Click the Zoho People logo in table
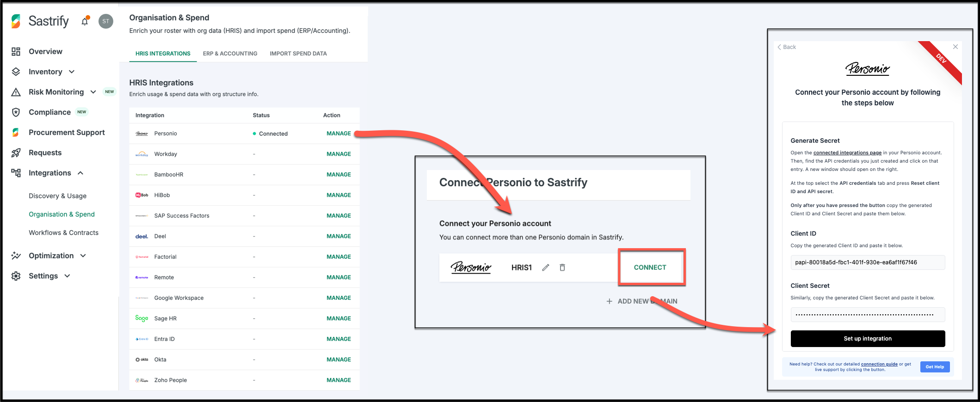Viewport: 980px width, 402px height. 142,380
